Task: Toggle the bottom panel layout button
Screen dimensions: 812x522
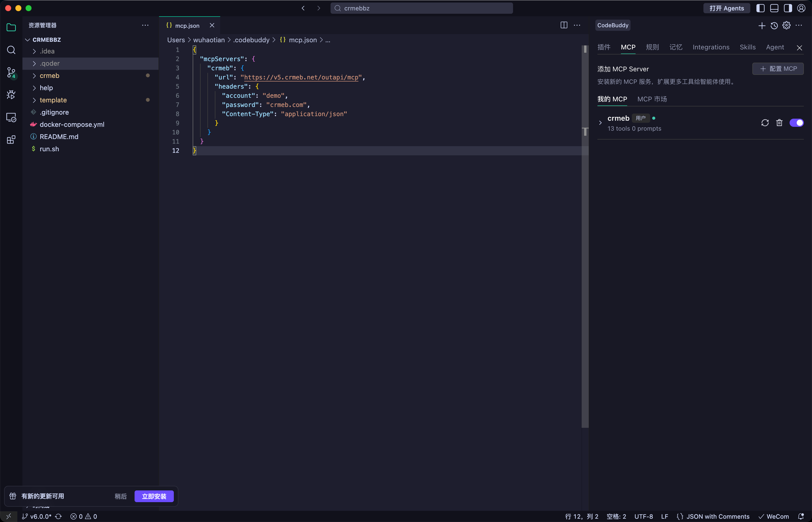Action: click(x=774, y=8)
